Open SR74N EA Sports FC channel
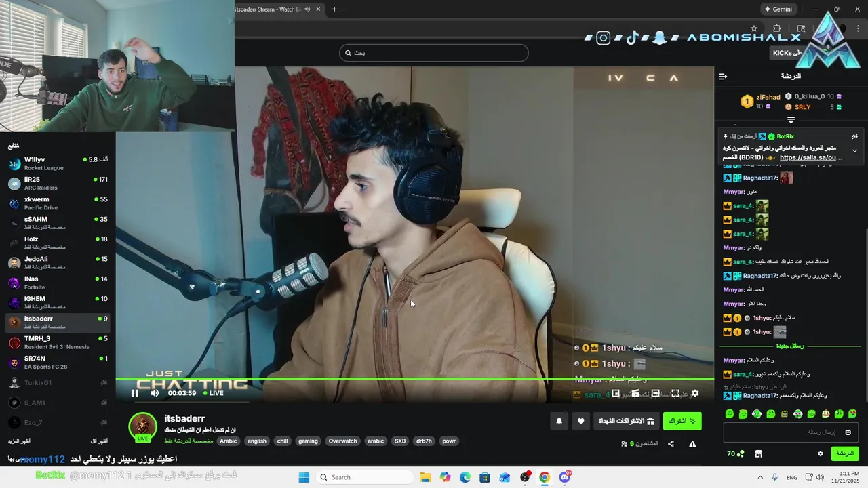The image size is (868, 488). [58, 362]
